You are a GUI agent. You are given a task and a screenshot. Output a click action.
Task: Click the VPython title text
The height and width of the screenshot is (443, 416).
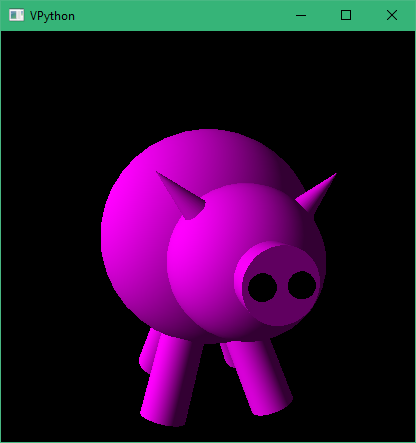52,16
